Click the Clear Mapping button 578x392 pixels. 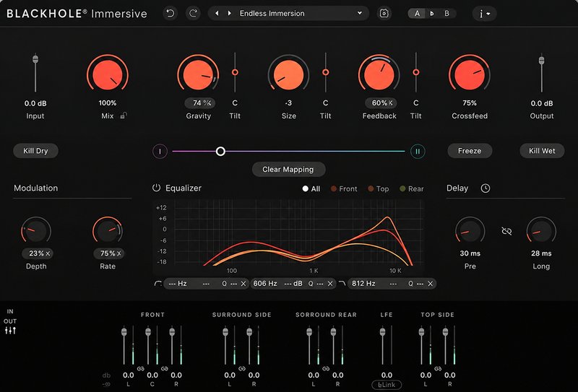coord(288,170)
